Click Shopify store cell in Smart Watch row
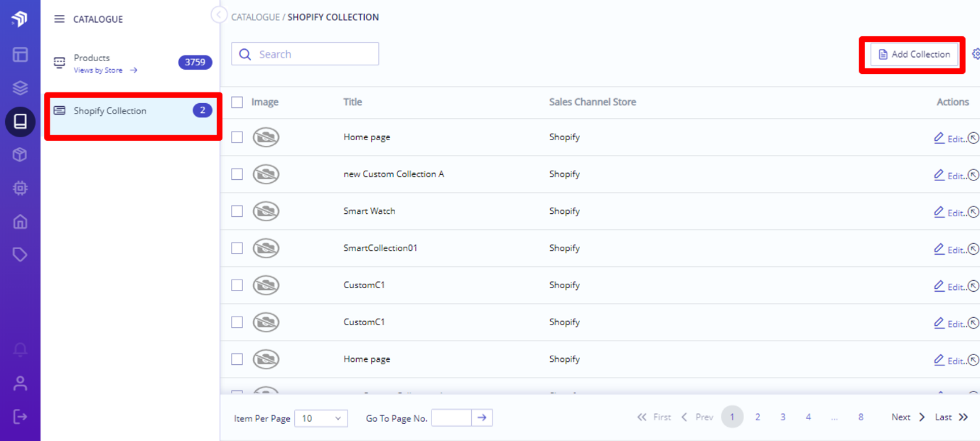This screenshot has width=980, height=441. tap(564, 211)
